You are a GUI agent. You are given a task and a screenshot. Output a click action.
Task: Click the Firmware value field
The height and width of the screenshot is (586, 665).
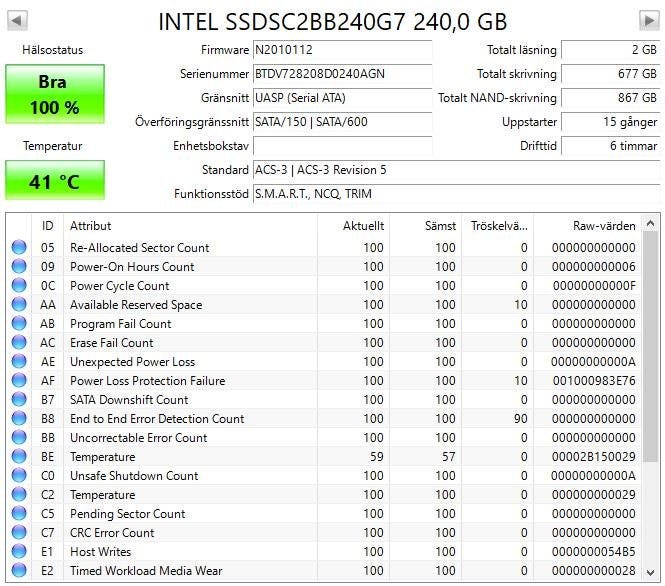[x=341, y=50]
